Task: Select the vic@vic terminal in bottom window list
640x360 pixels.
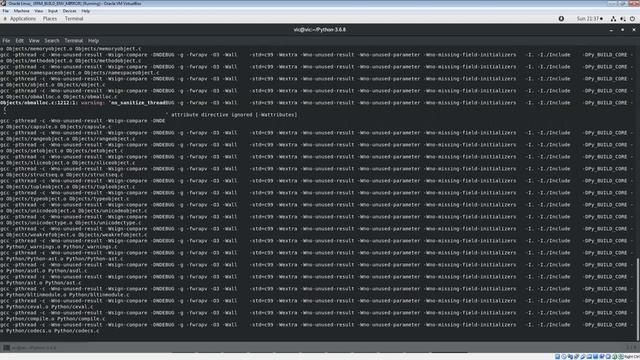Action: point(30,348)
